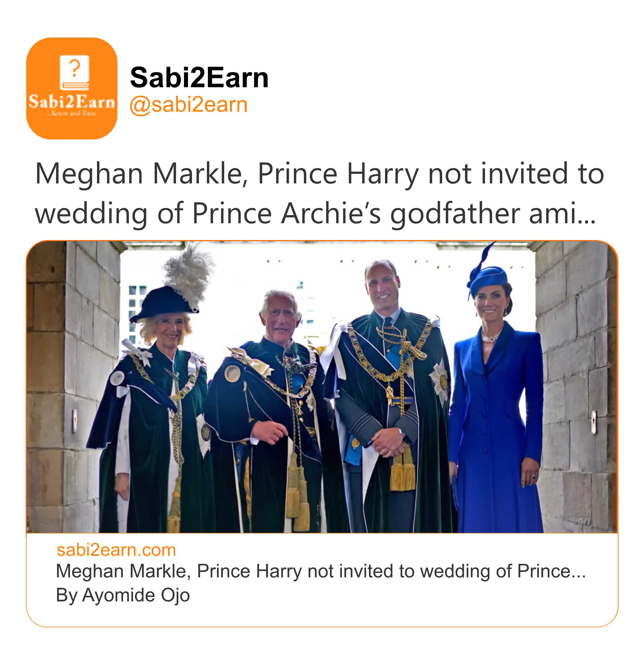644x650 pixels.
Task: Click the byline "By Ayomide Ojo"
Action: [x=123, y=595]
